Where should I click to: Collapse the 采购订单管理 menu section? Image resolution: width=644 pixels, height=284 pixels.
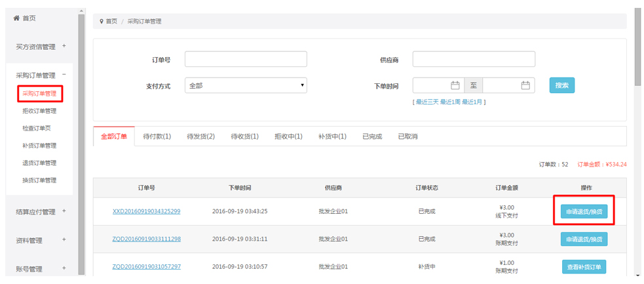click(x=64, y=75)
